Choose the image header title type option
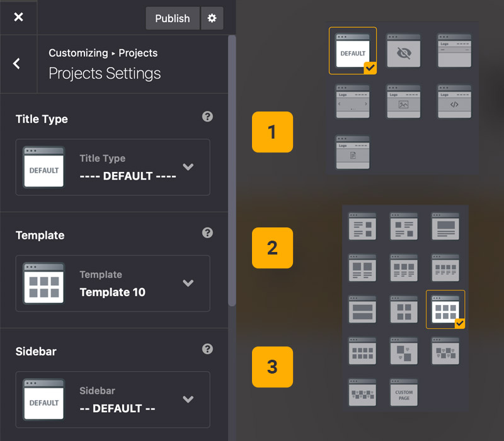 pyautogui.click(x=403, y=101)
